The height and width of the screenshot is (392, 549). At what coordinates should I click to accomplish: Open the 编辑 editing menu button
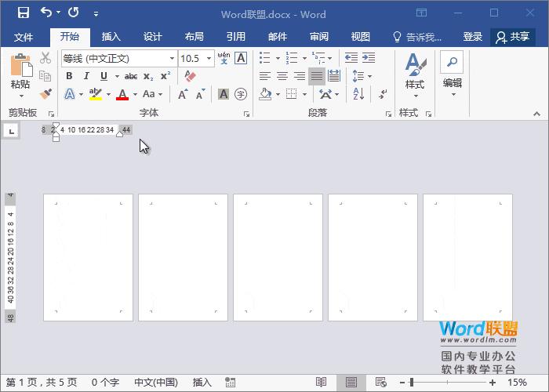coord(453,74)
